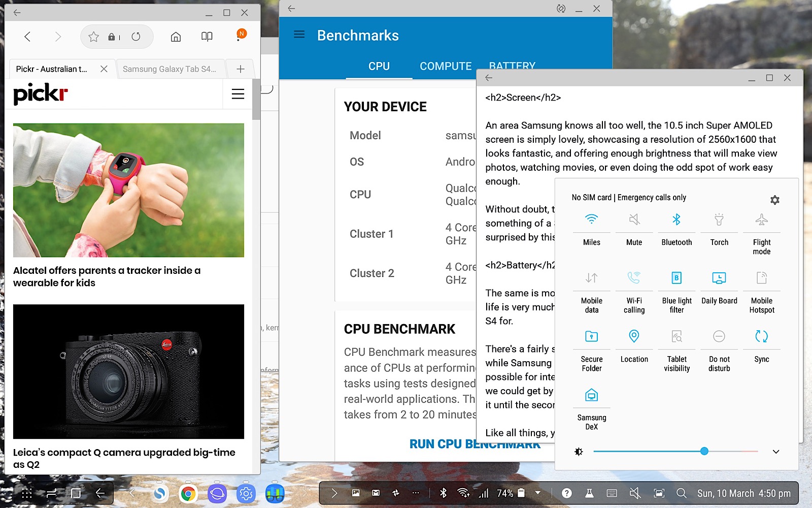This screenshot has height=508, width=812.
Task: Open the Apps grid on the taskbar
Action: (x=27, y=493)
